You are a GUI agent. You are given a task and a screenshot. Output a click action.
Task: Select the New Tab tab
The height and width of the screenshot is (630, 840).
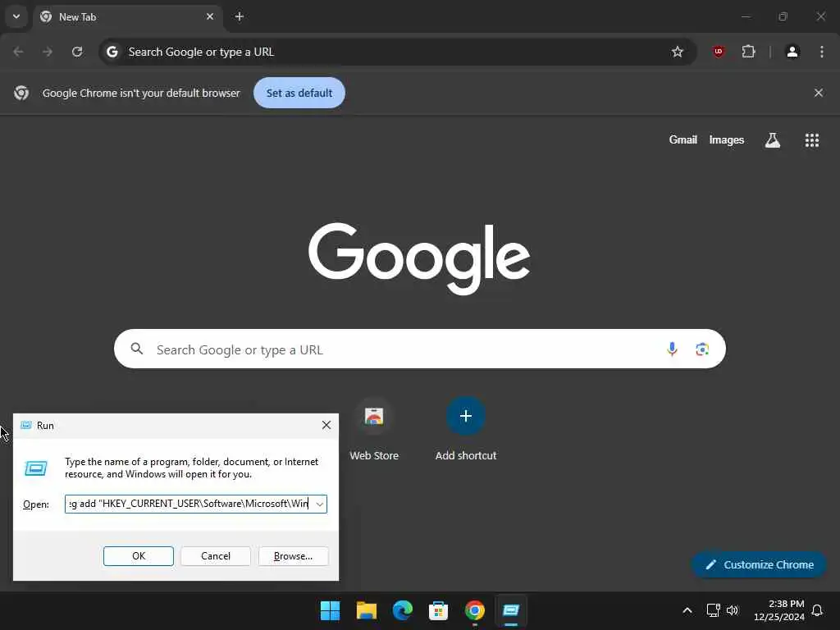pyautogui.click(x=127, y=16)
